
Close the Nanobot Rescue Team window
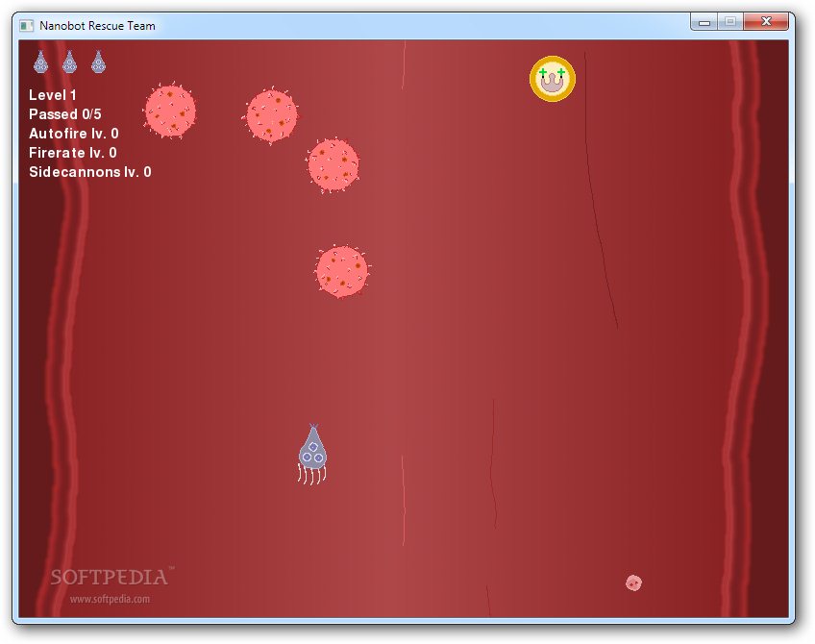766,22
